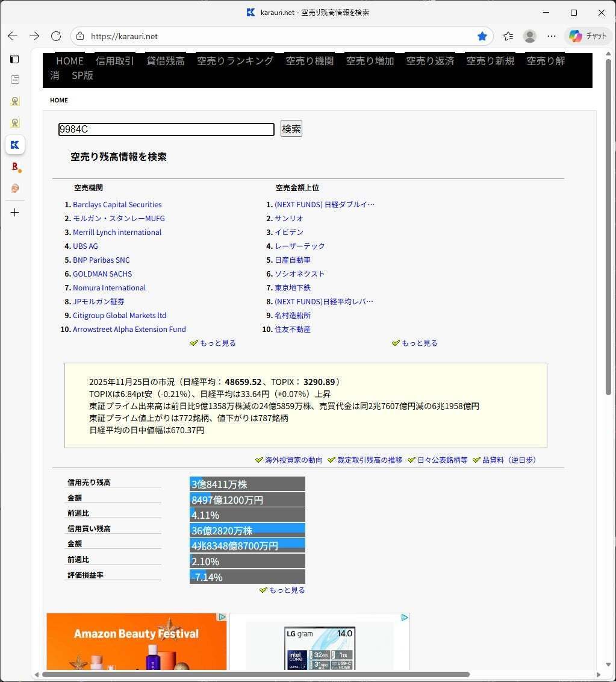
Task: Open the Copilot チャット sidebar
Action: click(x=587, y=36)
